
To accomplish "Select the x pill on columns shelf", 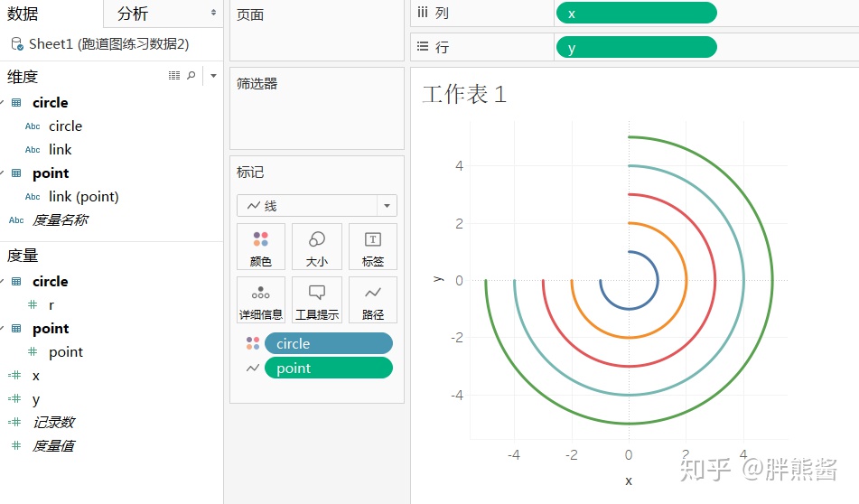I will 636,14.
